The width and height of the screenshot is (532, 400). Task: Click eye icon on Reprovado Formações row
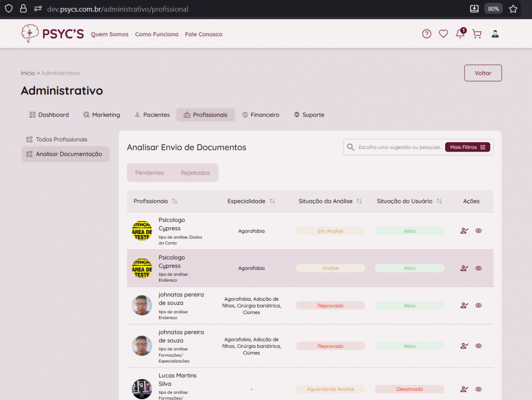[x=478, y=346]
